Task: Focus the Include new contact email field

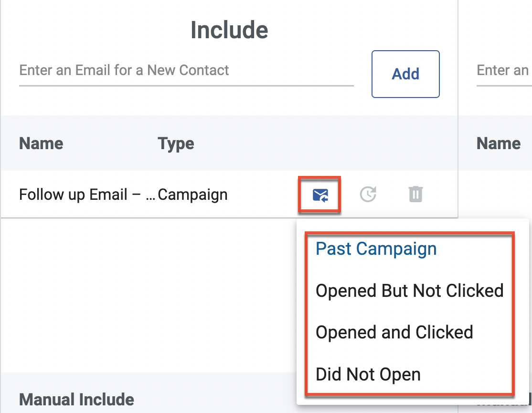Action: click(186, 71)
